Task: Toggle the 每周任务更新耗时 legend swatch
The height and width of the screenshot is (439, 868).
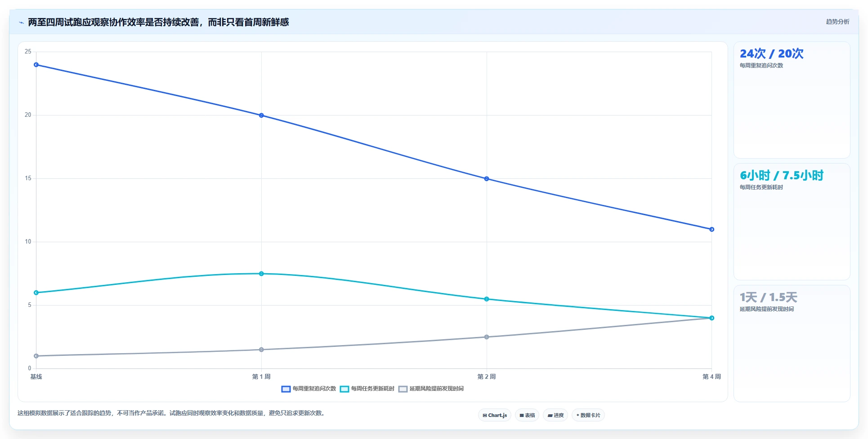Action: tap(345, 389)
